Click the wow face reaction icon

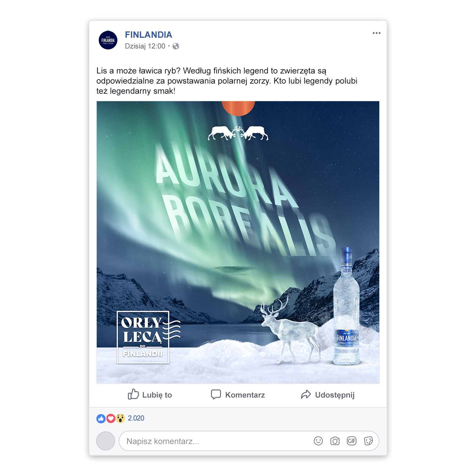(x=120, y=418)
